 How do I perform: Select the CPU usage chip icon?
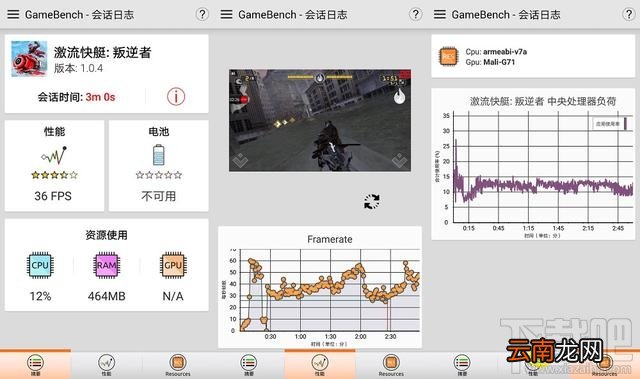point(40,265)
